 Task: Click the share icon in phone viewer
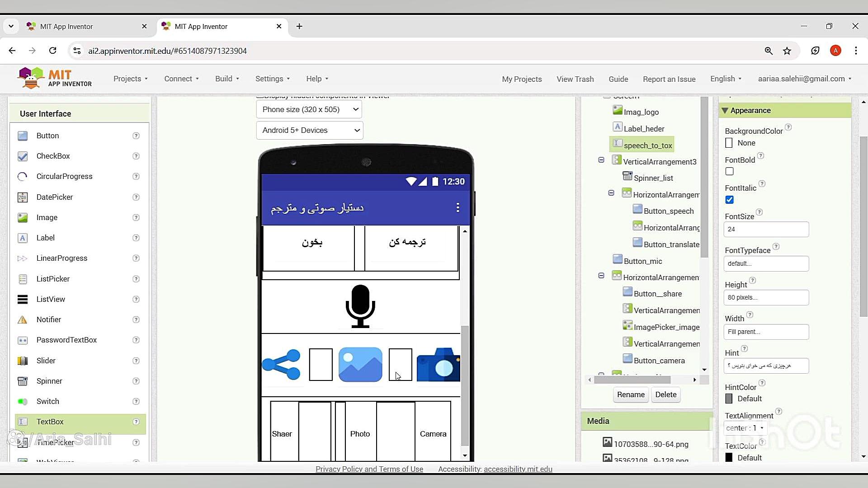281,365
